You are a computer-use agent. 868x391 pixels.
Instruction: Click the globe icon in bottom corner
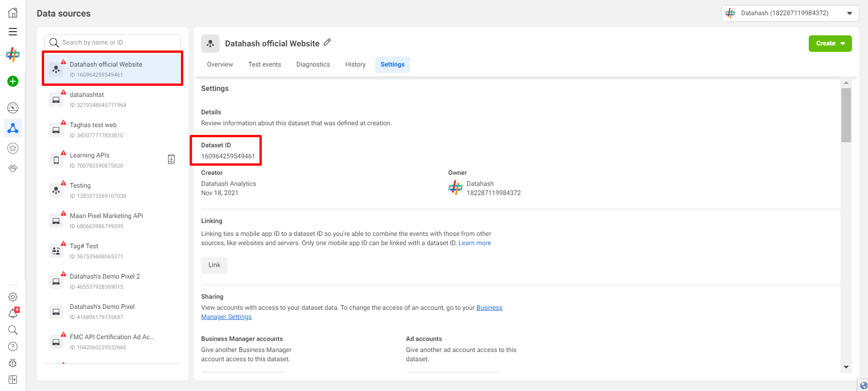click(x=863, y=385)
